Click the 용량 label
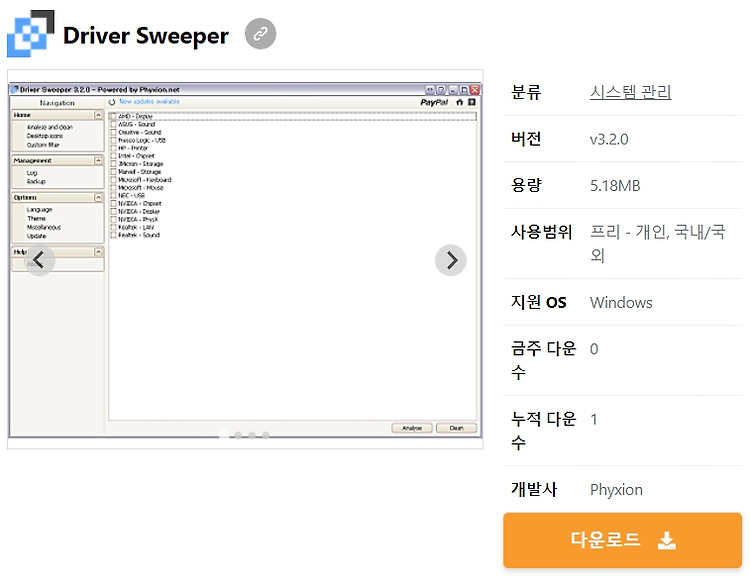This screenshot has height=582, width=750. point(526,185)
